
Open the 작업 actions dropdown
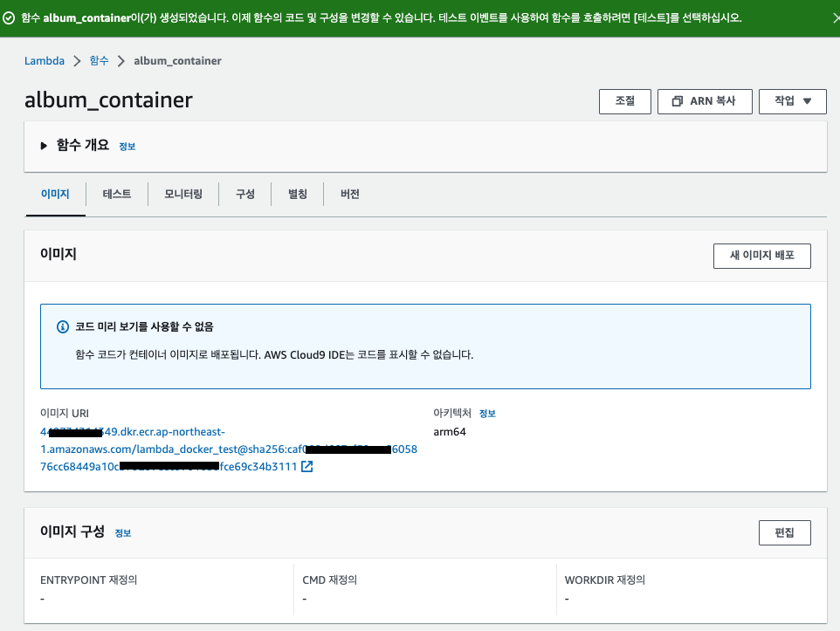tap(791, 101)
